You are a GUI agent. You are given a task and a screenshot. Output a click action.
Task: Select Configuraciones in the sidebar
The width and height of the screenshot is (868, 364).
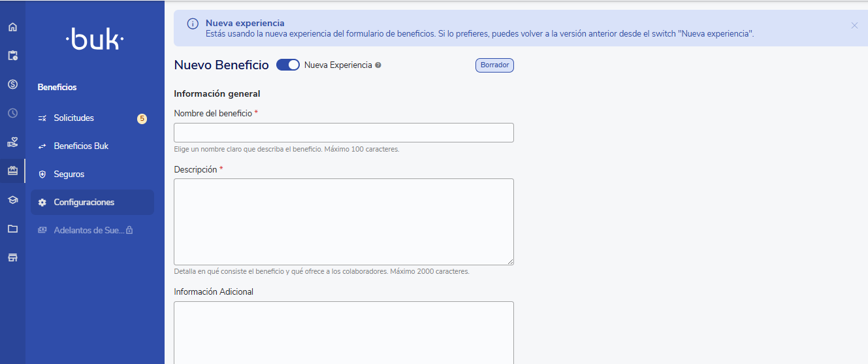(x=84, y=203)
